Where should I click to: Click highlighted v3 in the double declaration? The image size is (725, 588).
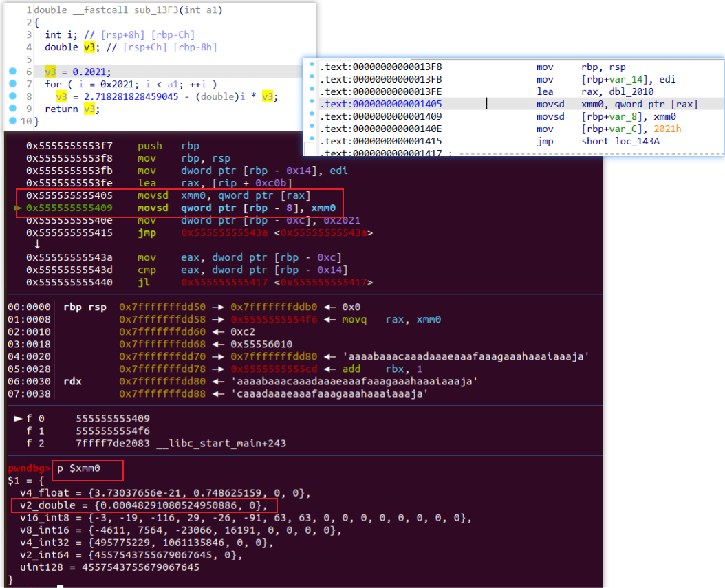(88, 47)
